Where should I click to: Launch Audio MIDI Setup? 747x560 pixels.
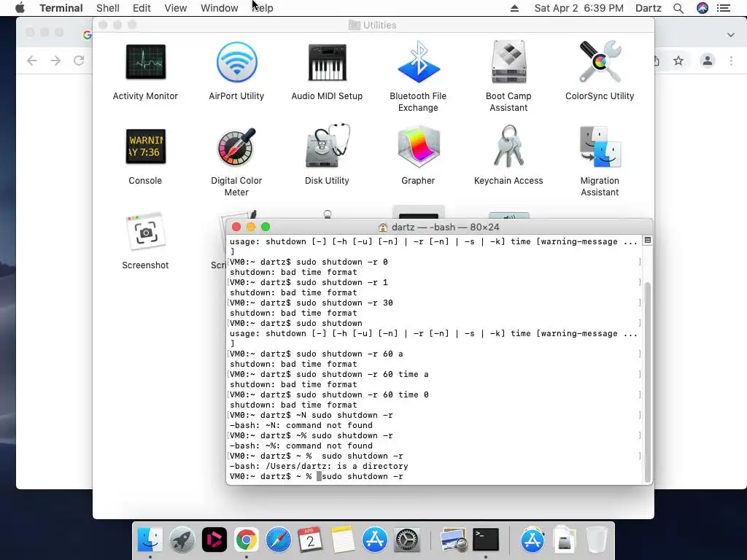(x=327, y=62)
